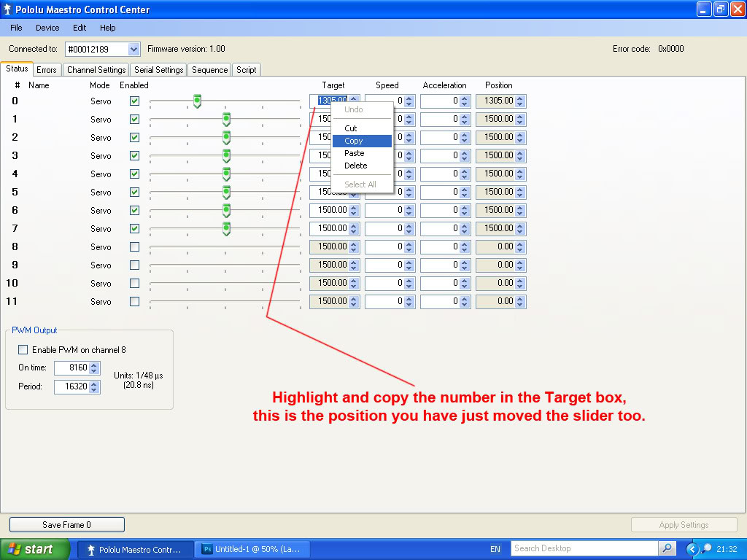Image resolution: width=747 pixels, height=560 pixels.
Task: Switch to Photoshop Untitled-1 taskbar item
Action: [253, 550]
